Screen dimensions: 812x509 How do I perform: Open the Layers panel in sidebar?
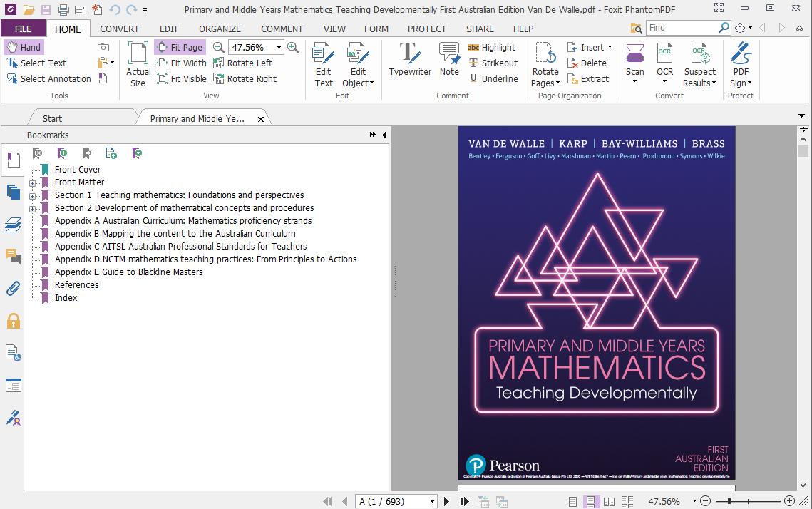pos(14,225)
